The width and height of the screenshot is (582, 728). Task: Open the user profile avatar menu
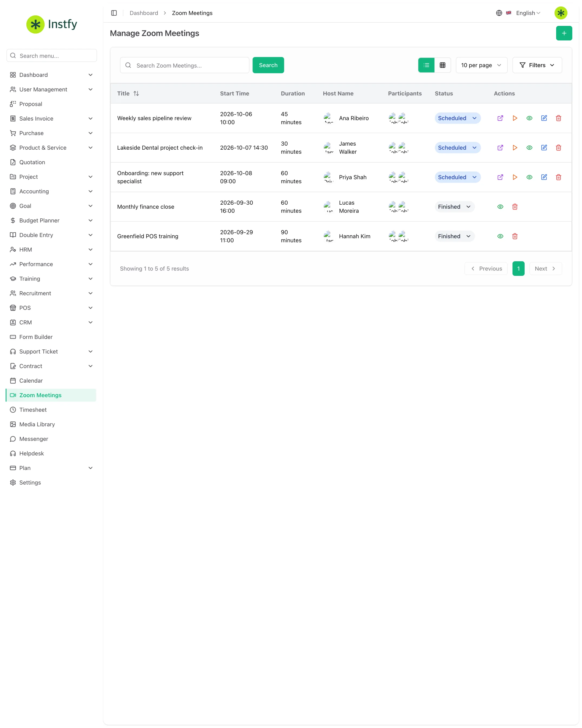click(x=560, y=13)
